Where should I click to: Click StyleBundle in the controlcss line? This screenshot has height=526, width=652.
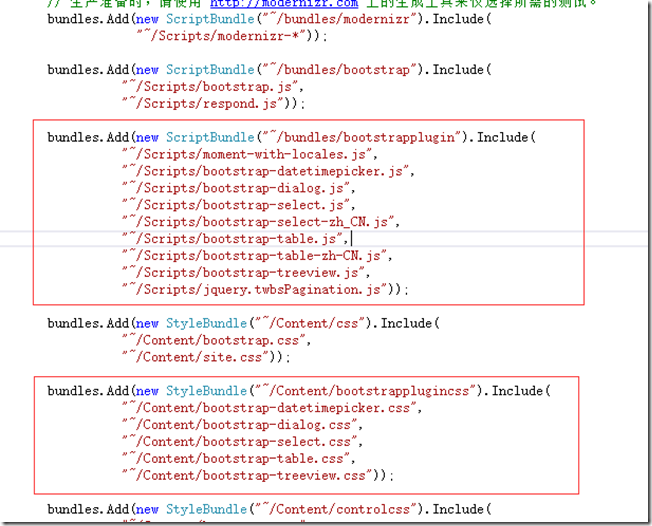pos(206,509)
